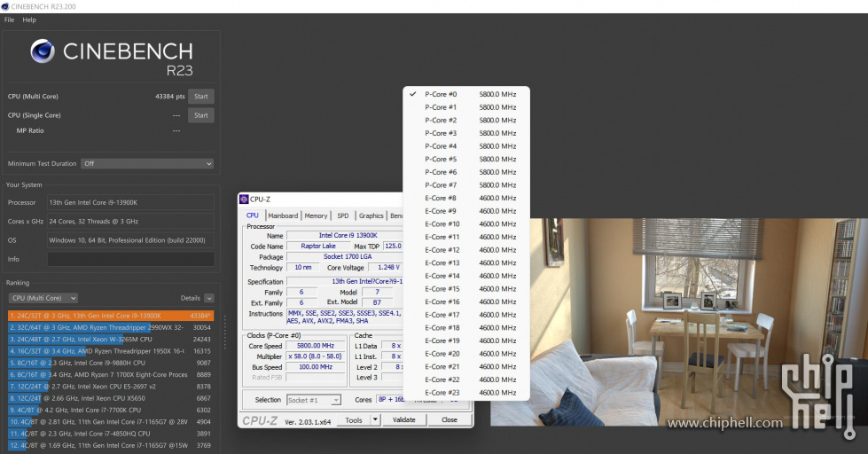868x454 pixels.
Task: Select ranking row Intel Core i9-9880H CPU
Action: pyautogui.click(x=111, y=364)
